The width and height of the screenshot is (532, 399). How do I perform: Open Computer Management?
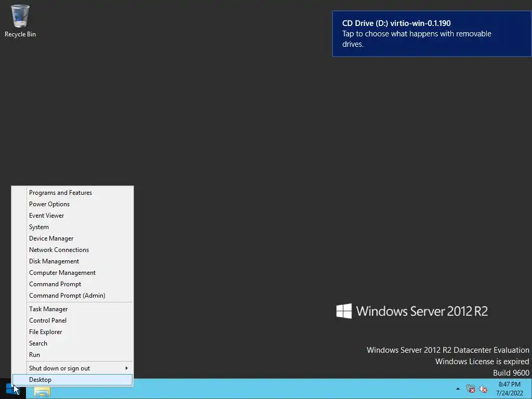pos(73,273)
